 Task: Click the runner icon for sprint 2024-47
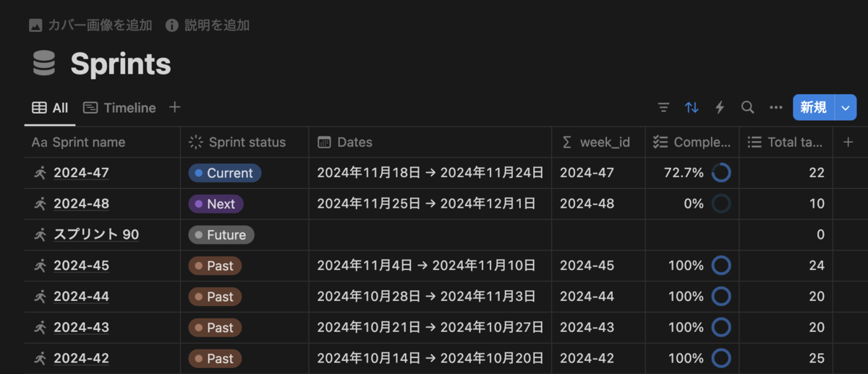tap(40, 173)
